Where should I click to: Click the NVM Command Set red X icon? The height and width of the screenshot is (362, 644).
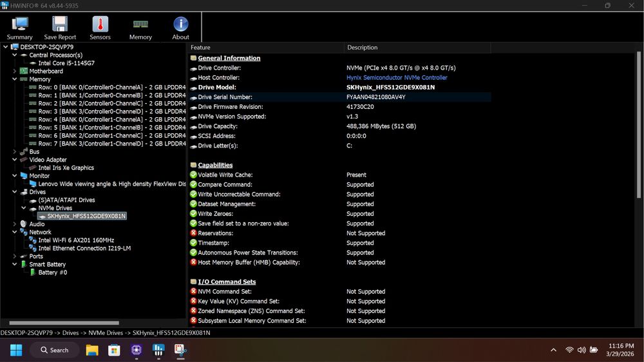193,291
